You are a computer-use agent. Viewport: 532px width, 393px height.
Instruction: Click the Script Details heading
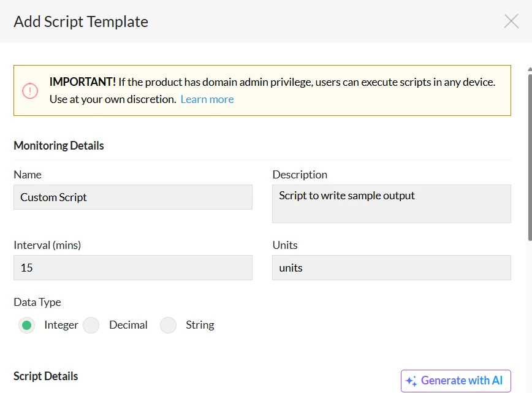pos(46,376)
